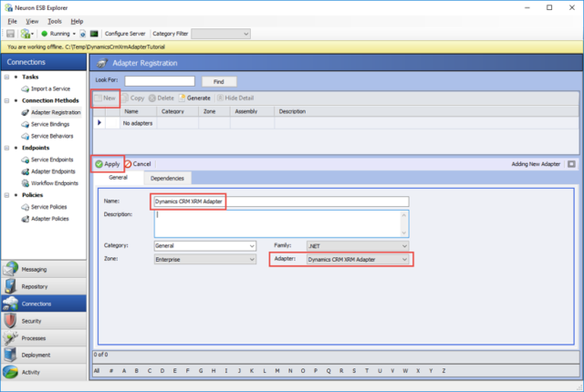Screen dimensions: 584x392
Task: Click the console monitor toolbar icon
Action: [94, 34]
